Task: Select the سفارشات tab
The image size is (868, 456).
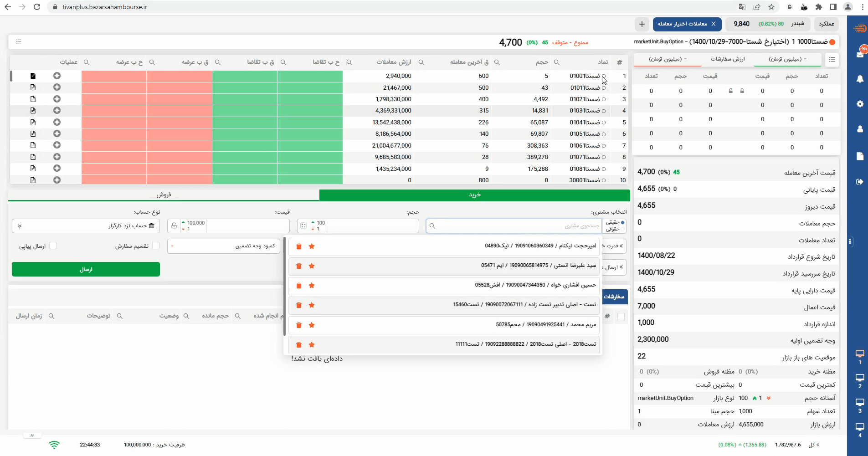Action: (614, 297)
